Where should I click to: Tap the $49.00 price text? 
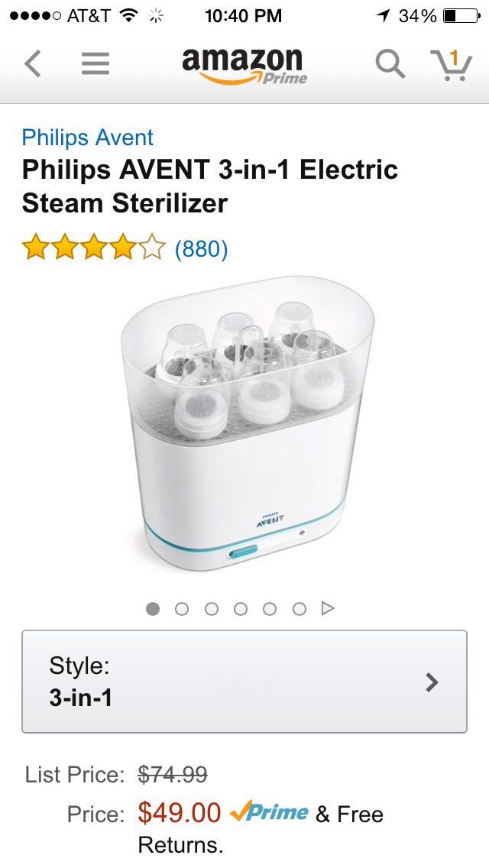(x=180, y=813)
